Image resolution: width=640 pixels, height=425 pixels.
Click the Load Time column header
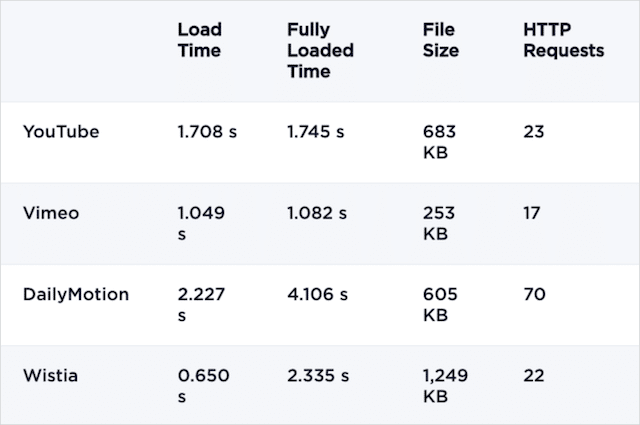click(x=199, y=40)
